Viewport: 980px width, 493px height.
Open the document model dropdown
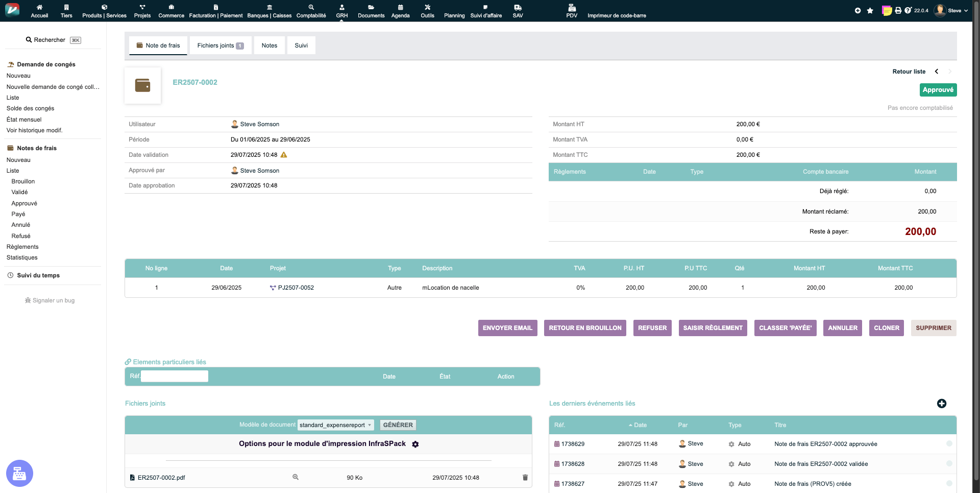(336, 425)
